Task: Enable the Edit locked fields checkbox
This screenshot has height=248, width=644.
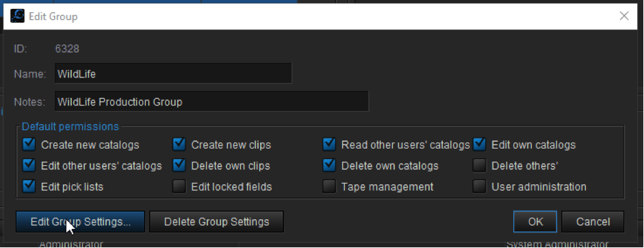Action: tap(179, 186)
